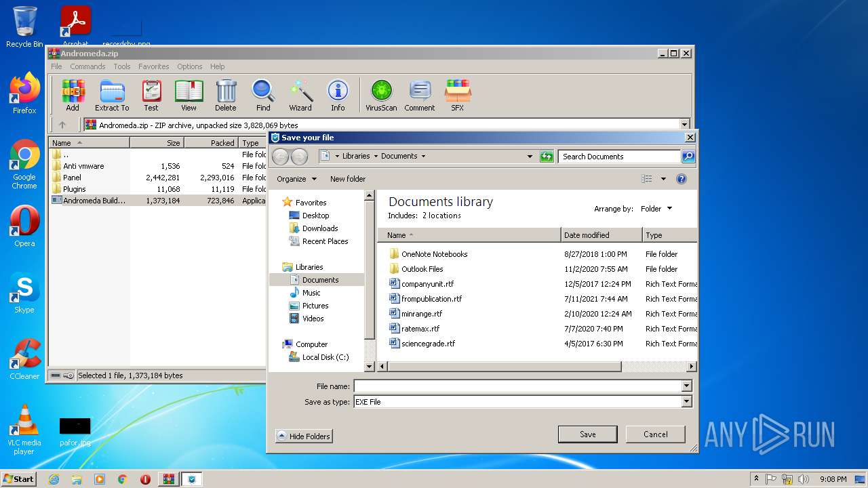The width and height of the screenshot is (868, 488).
Task: Click the Delete trash icon in WinRAR
Action: point(226,95)
